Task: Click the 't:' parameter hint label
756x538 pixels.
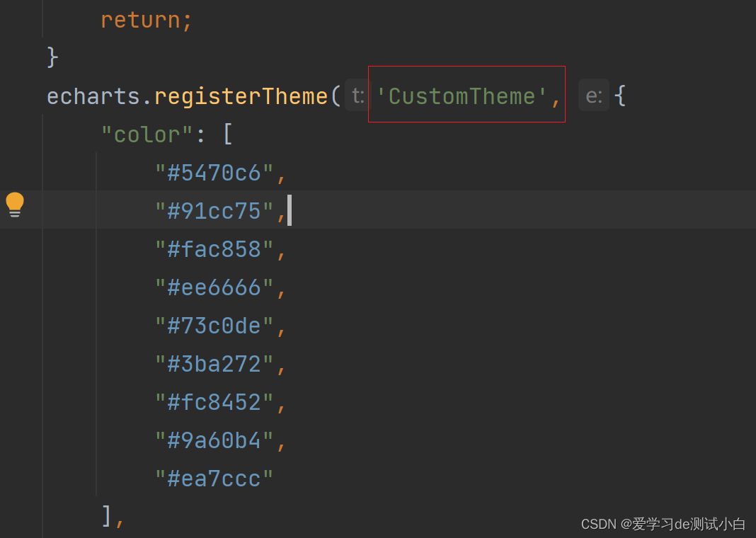Action: pos(357,96)
